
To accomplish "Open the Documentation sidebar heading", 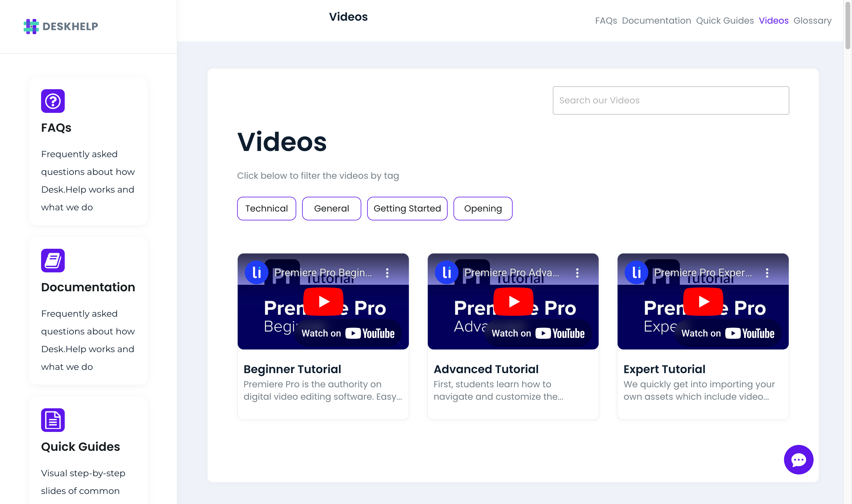I will [88, 287].
